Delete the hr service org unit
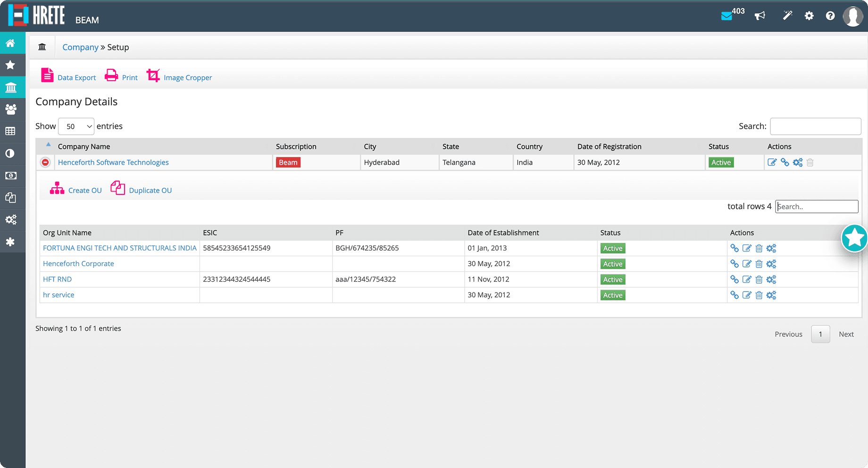The width and height of the screenshot is (868, 468). [x=759, y=295]
